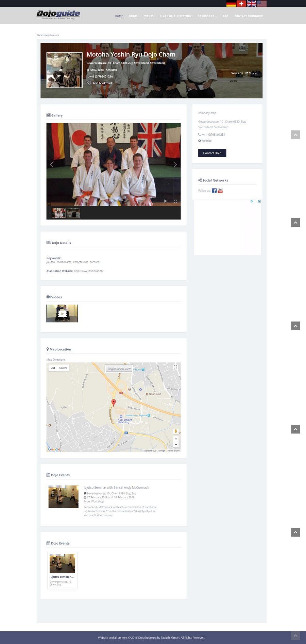This screenshot has width=306, height=644.
Task: Click the Contact Dojo button
Action: [x=212, y=153]
